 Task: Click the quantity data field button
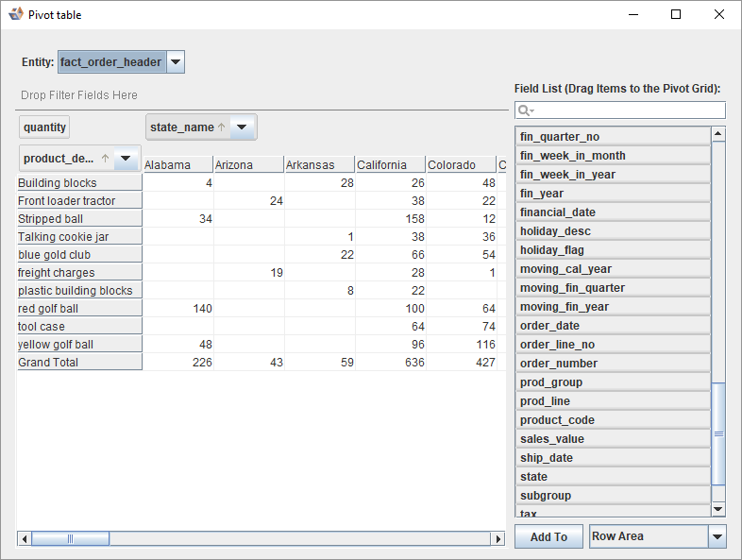click(44, 127)
